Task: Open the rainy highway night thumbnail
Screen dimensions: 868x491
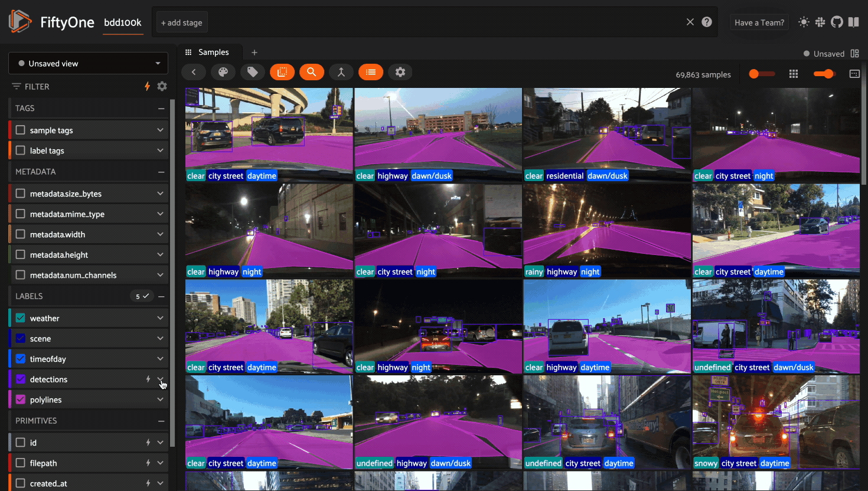Action: pos(607,230)
